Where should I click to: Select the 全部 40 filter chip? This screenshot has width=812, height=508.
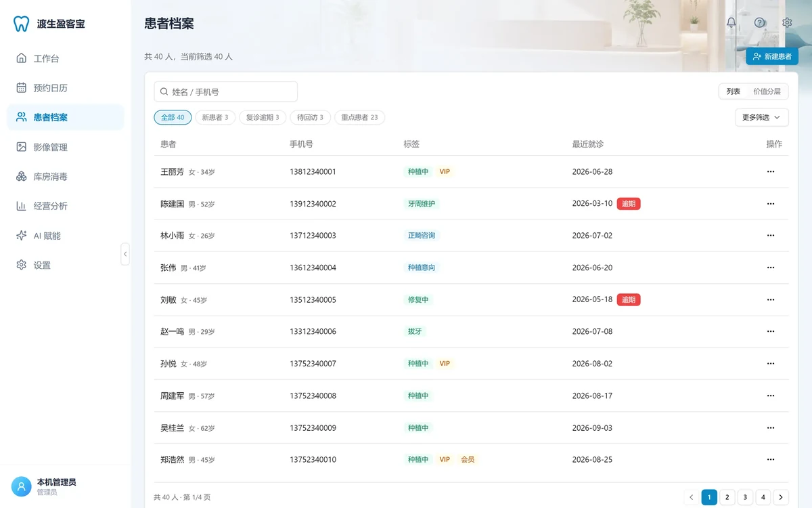coord(173,117)
